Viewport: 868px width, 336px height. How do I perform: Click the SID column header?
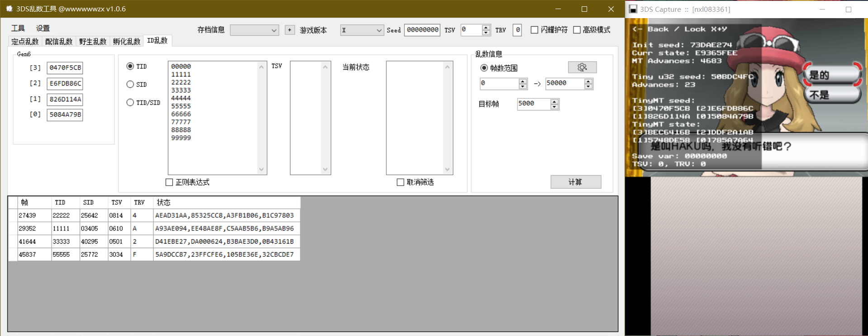pos(94,202)
